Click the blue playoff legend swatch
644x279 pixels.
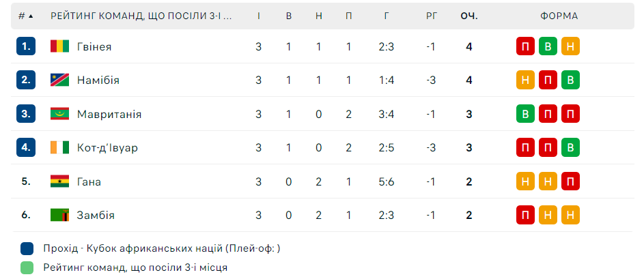tap(27, 248)
